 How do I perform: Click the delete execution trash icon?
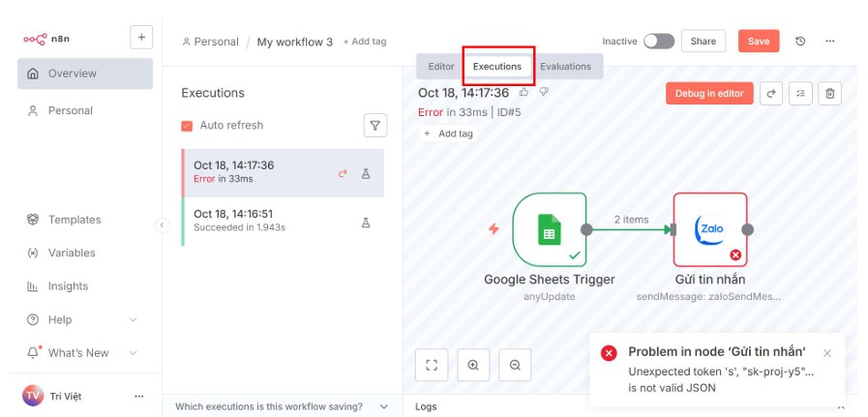point(830,94)
